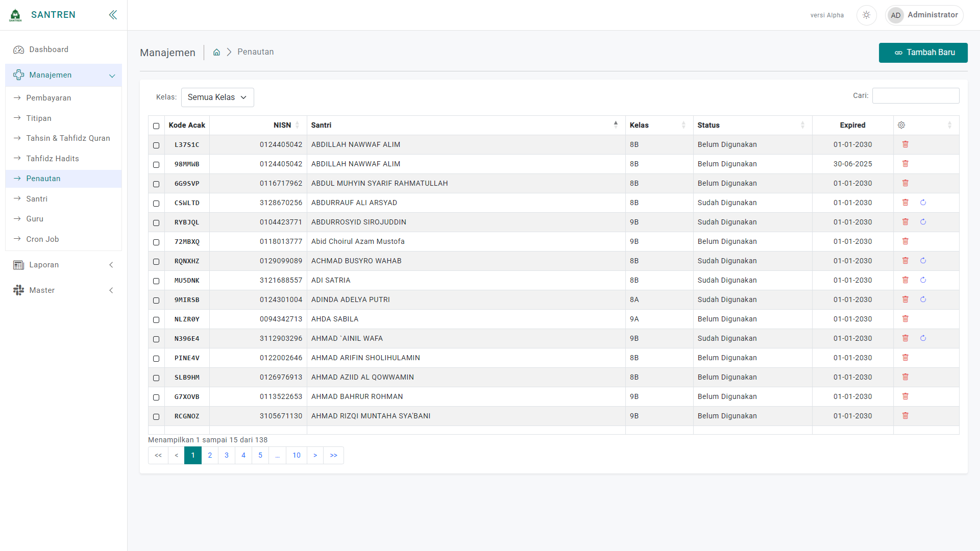Click the Tambah Baru button

pyautogui.click(x=923, y=53)
